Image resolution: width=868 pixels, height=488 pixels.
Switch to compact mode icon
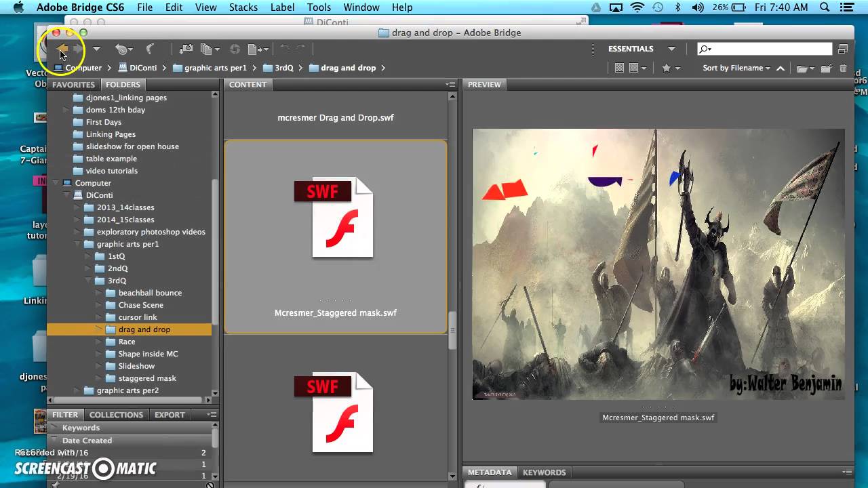843,49
